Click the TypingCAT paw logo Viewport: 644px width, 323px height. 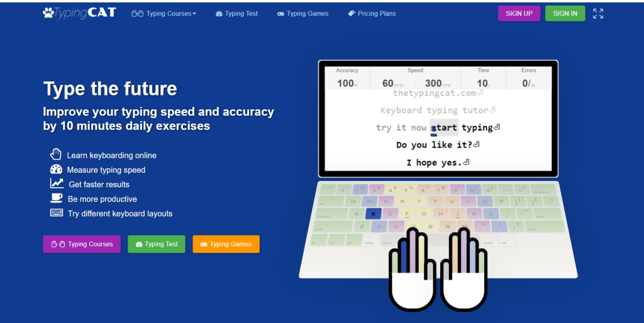[x=79, y=13]
